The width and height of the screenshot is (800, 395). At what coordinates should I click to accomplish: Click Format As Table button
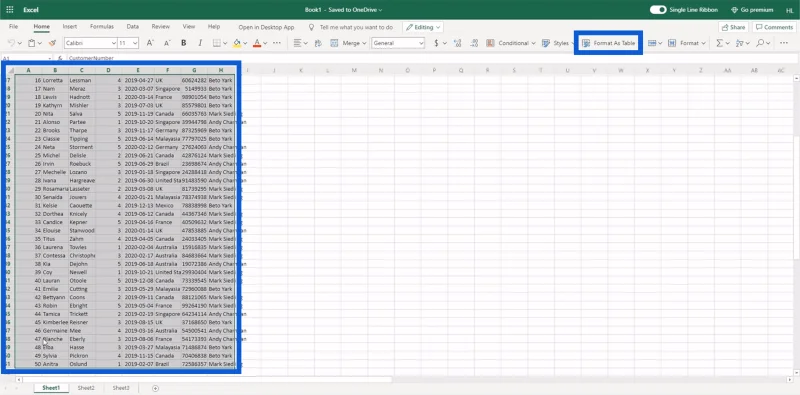coord(609,43)
